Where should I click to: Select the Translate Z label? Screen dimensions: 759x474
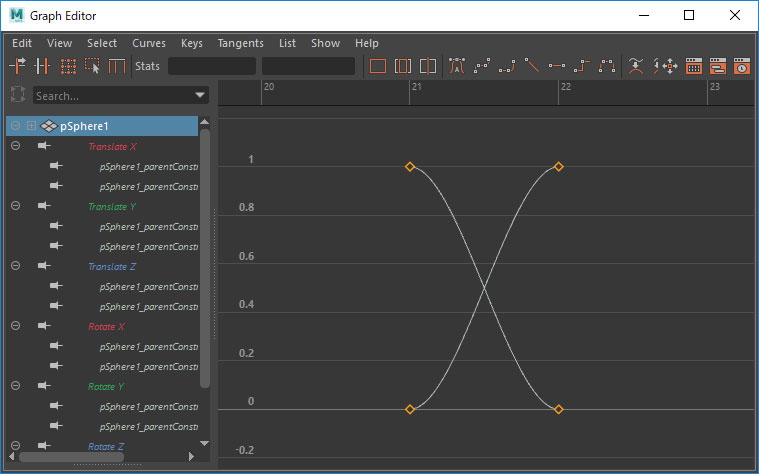[112, 267]
